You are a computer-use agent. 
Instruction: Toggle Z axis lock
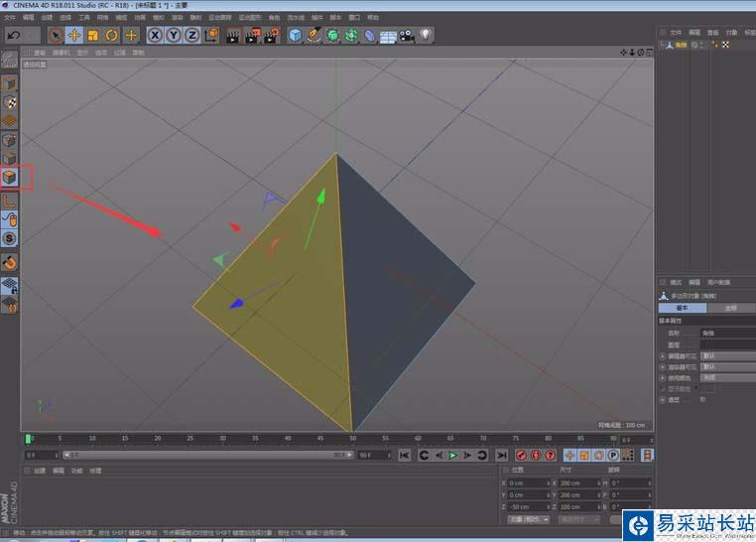(x=192, y=35)
